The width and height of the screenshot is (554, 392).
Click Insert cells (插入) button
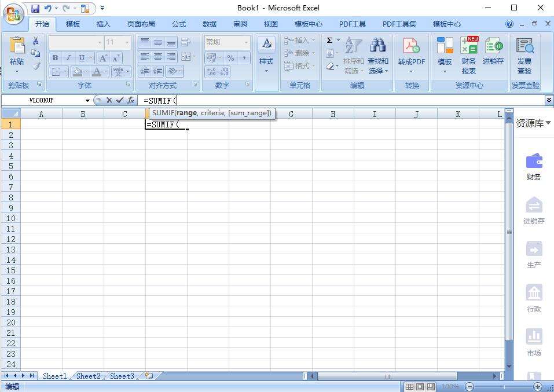pyautogui.click(x=299, y=41)
